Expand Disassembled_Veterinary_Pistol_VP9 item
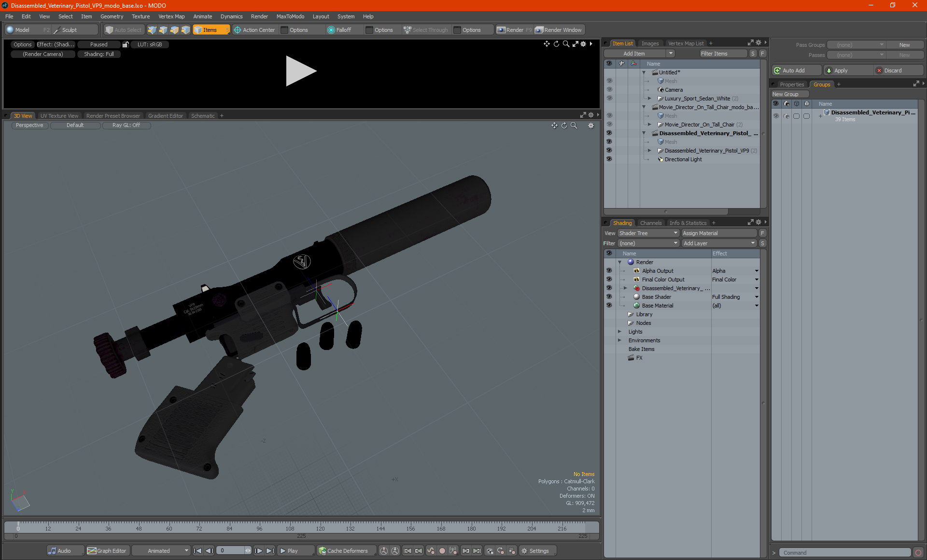The image size is (927, 560). point(649,151)
